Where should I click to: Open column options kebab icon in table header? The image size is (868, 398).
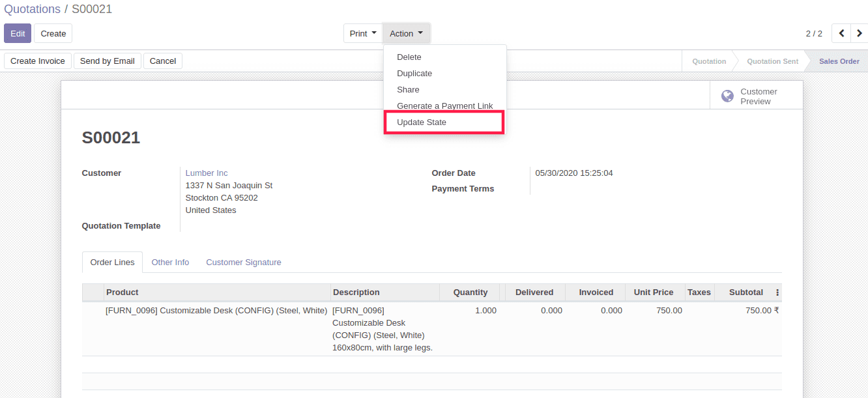point(777,292)
